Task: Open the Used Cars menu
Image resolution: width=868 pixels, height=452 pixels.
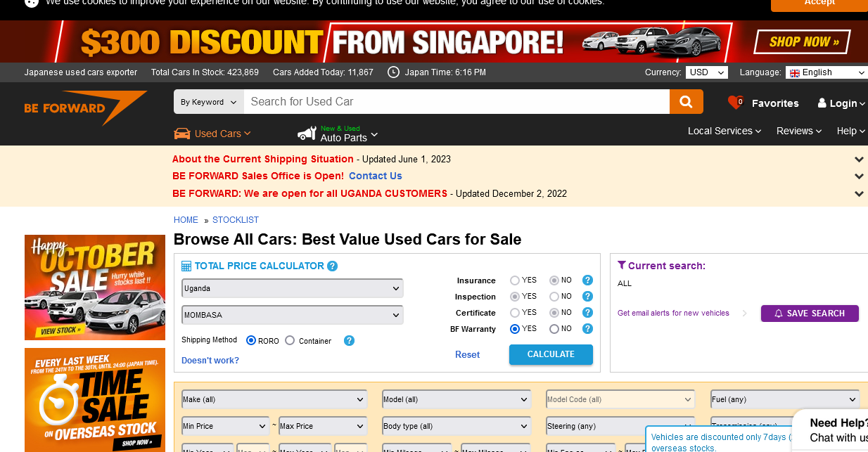Action: click(212, 134)
